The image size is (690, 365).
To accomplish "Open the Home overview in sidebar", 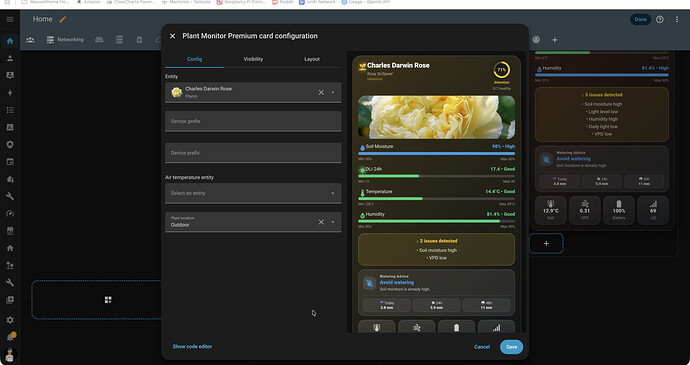I will click(10, 41).
